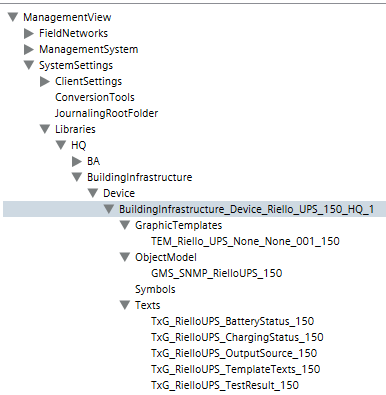The height and width of the screenshot is (395, 386).
Task: Expand the ManagementSystem node
Action: pos(29,49)
